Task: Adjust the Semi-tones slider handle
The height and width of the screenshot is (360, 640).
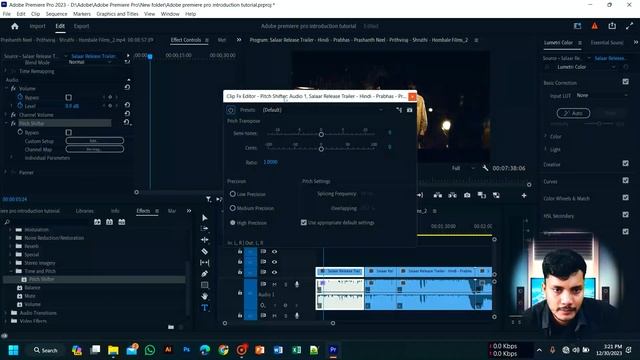Action: tap(321, 134)
